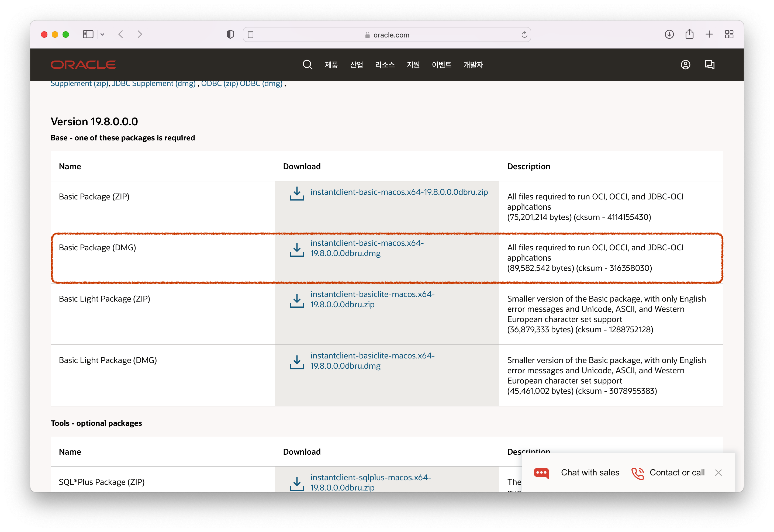Click the Version 19.8.0.0.0 heading

point(94,122)
